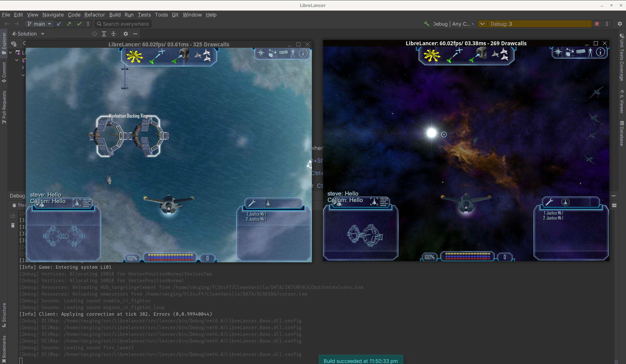Click the wrench icon in left game weapons panel
The image size is (626, 364).
(x=252, y=203)
